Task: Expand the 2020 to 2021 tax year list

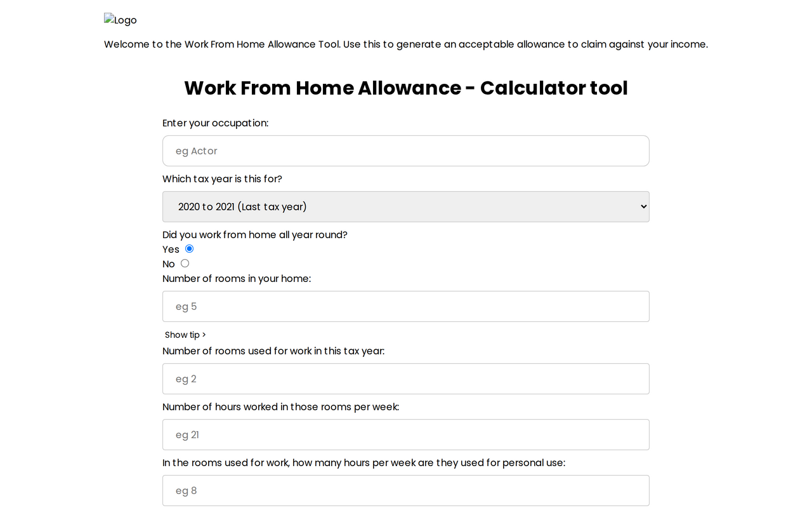Action: tap(405, 206)
